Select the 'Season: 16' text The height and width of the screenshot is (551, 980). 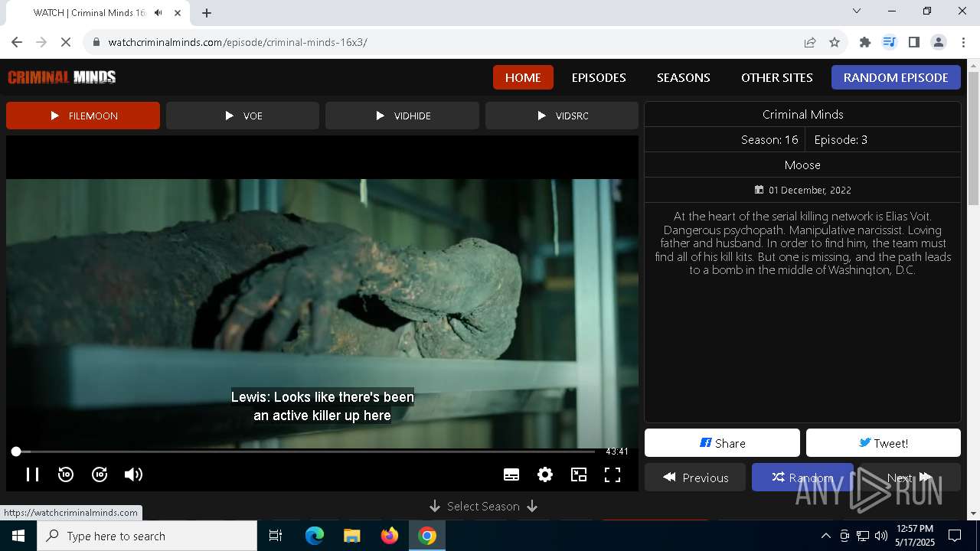[769, 140]
